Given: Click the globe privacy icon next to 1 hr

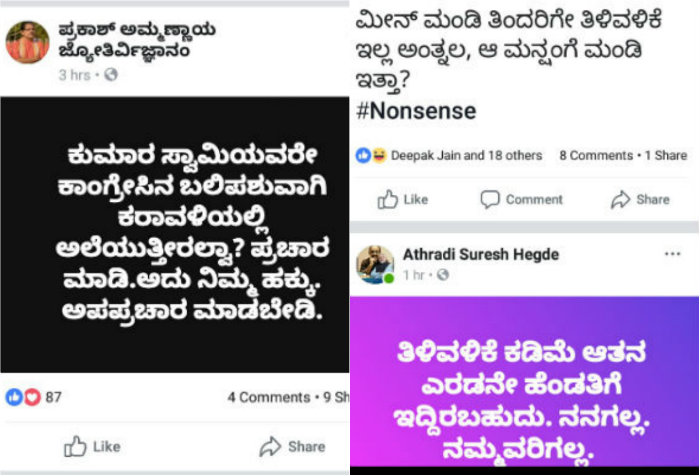Looking at the screenshot, I should (442, 275).
